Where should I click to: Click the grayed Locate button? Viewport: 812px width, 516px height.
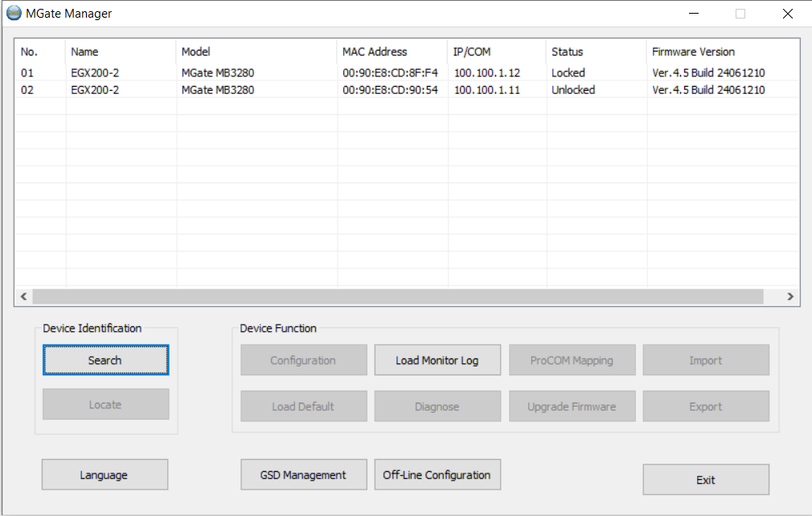point(105,404)
